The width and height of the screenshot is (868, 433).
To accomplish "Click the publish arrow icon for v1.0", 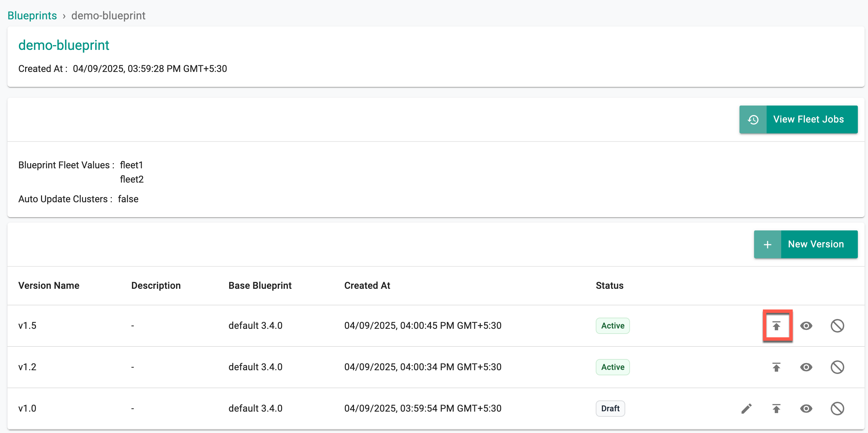I will coord(776,409).
